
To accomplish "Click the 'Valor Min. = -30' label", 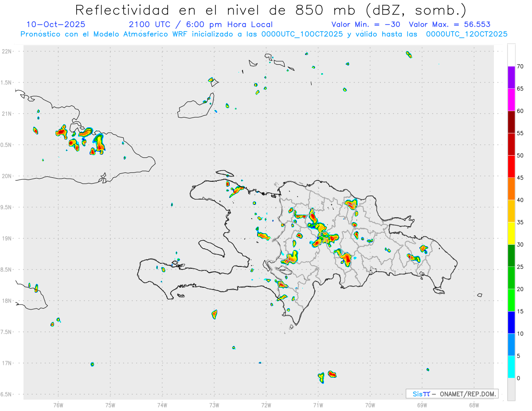I will 366,24.
